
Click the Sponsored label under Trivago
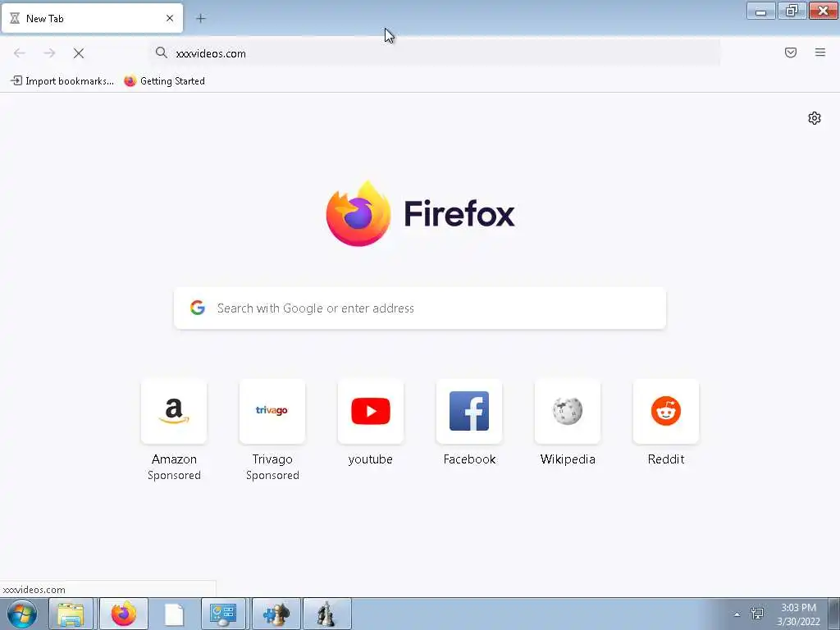pyautogui.click(x=272, y=475)
